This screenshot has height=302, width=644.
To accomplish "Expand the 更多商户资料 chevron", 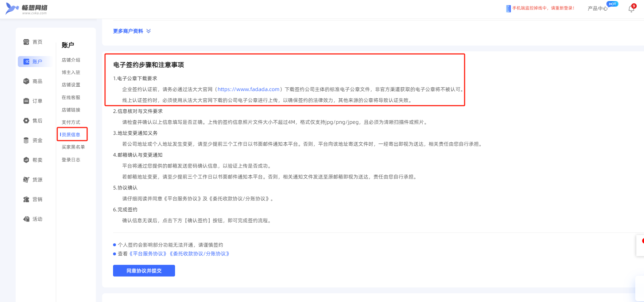I will pyautogui.click(x=148, y=31).
